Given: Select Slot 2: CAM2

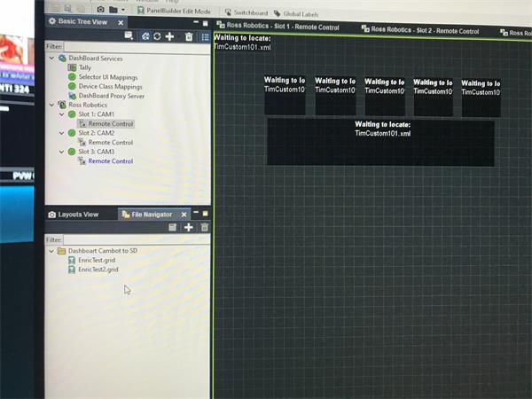Looking at the screenshot, I should (x=97, y=133).
